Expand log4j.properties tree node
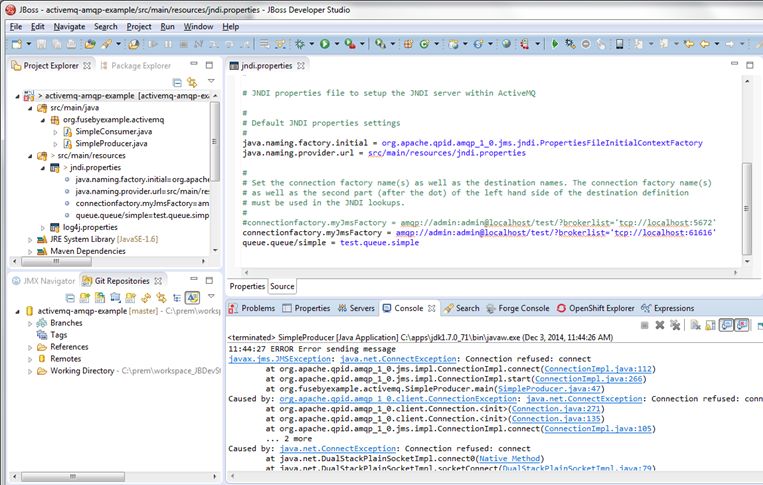 click(43, 228)
